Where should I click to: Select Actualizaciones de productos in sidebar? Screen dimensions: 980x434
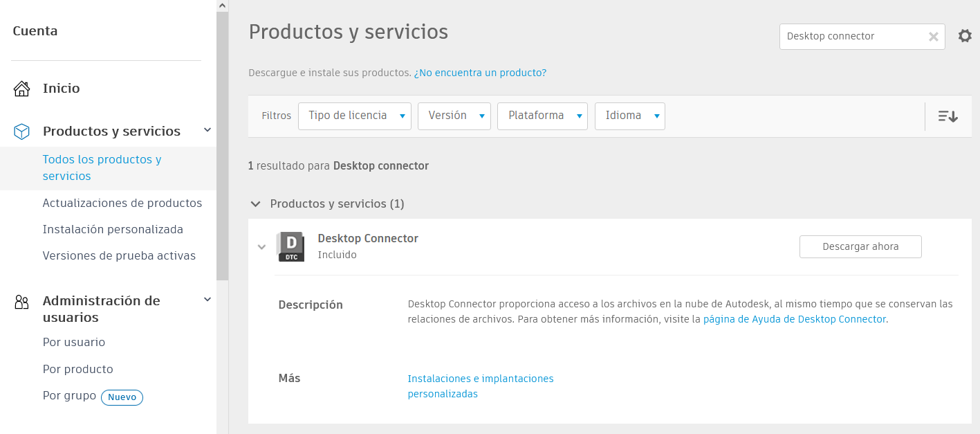[122, 203]
